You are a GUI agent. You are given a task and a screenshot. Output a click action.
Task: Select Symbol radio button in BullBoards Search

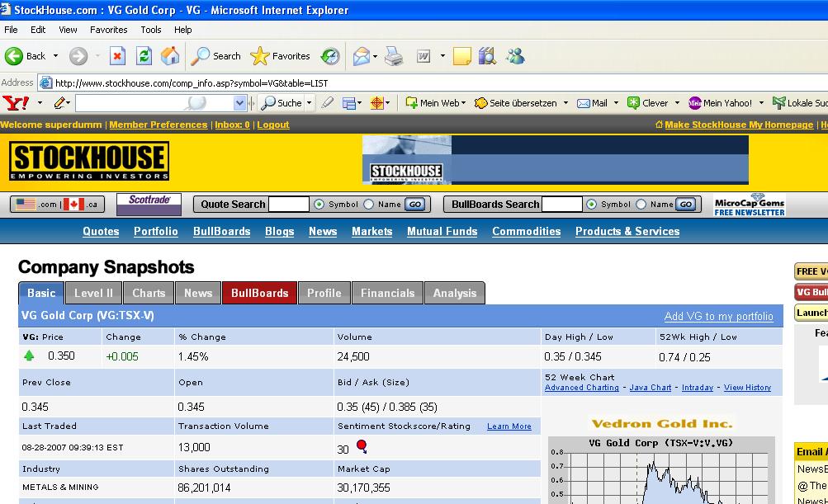[x=591, y=205]
